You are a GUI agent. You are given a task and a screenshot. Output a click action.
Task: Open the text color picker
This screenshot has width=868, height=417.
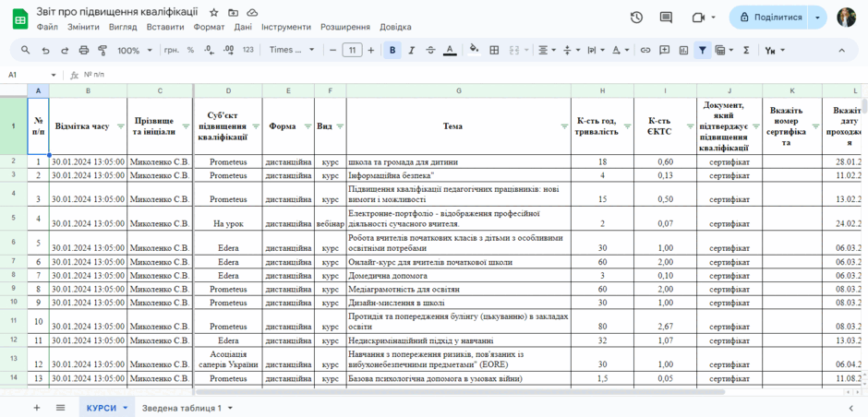coord(450,51)
